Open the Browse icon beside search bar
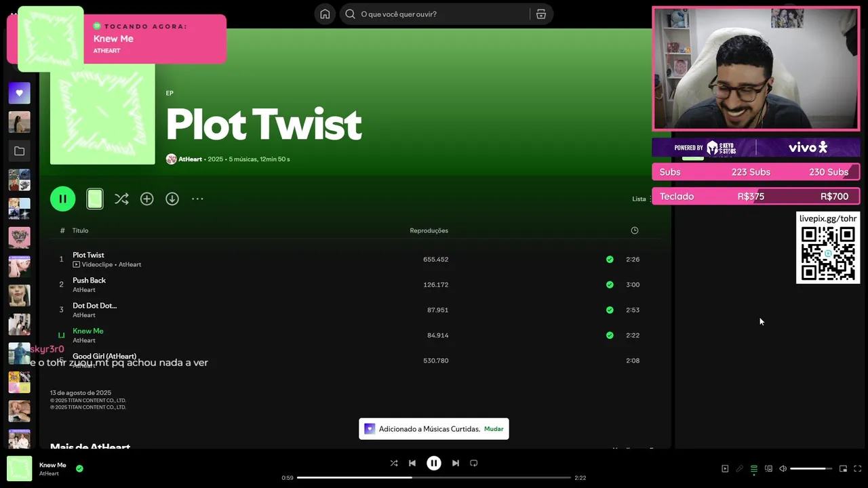The height and width of the screenshot is (488, 868). click(x=541, y=14)
